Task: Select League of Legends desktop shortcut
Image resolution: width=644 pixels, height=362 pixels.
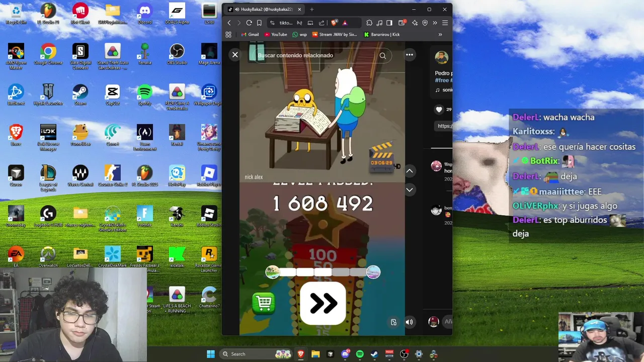Action: pyautogui.click(x=48, y=178)
